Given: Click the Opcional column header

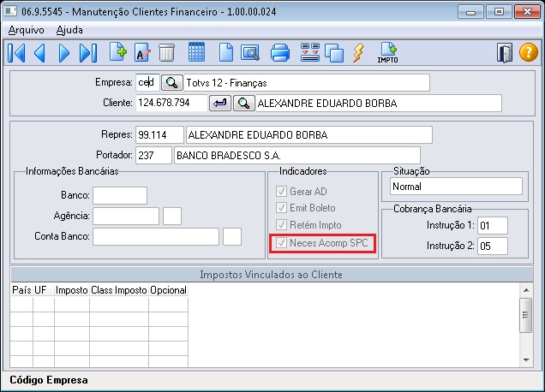Looking at the screenshot, I should click(169, 290).
